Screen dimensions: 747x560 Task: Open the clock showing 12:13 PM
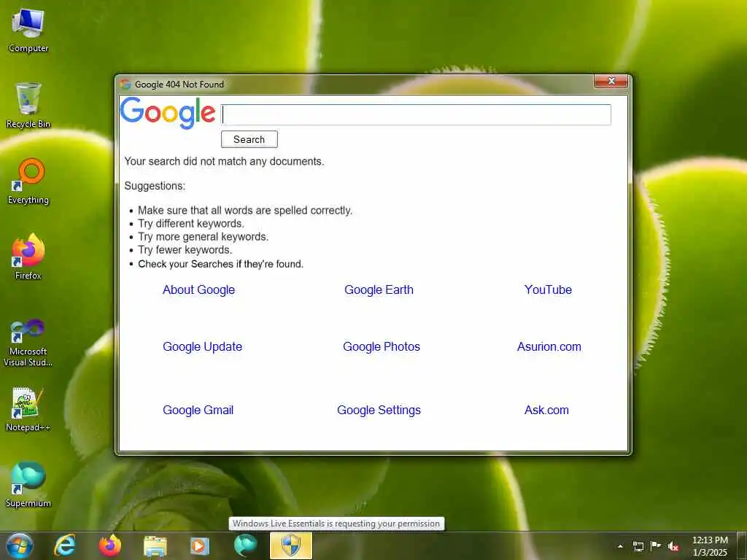coord(710,546)
